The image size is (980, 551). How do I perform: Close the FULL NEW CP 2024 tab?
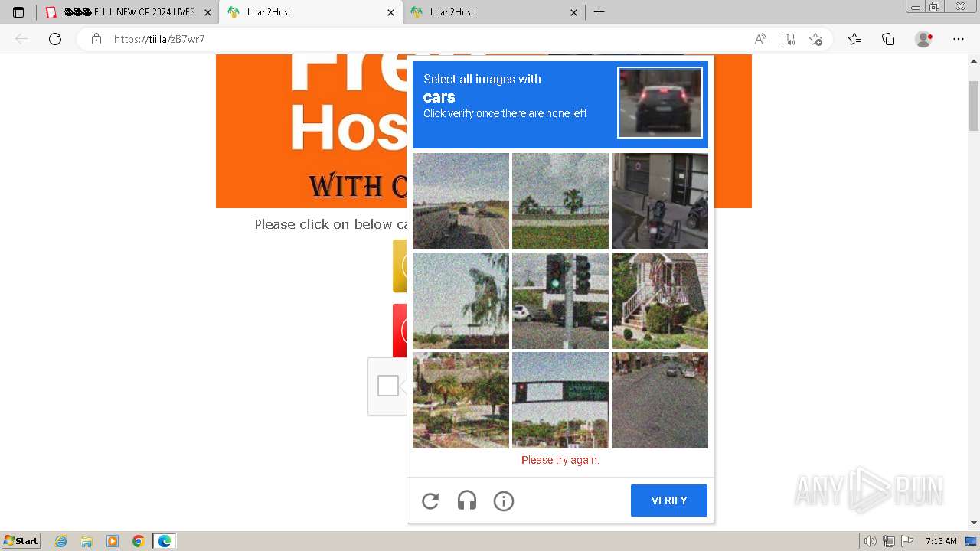click(207, 12)
